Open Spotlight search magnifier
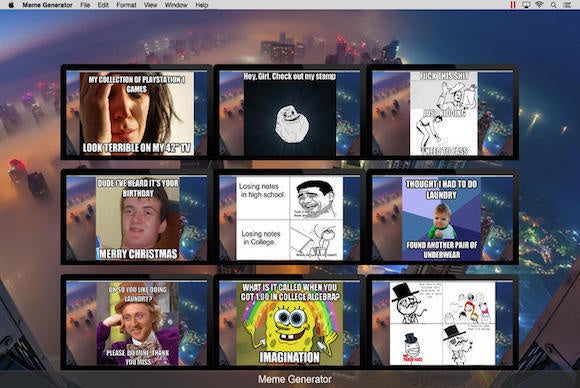The height and width of the screenshot is (388, 580). 553,5
